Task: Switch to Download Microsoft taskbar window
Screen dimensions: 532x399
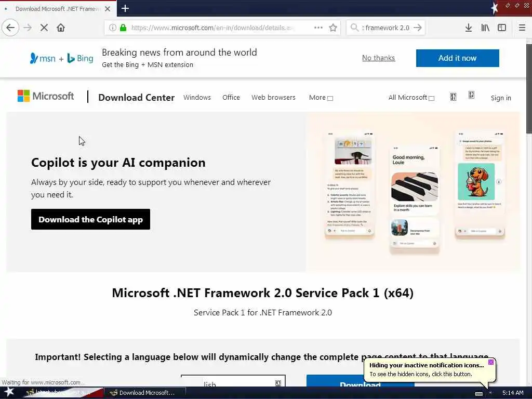Action: click(x=145, y=393)
